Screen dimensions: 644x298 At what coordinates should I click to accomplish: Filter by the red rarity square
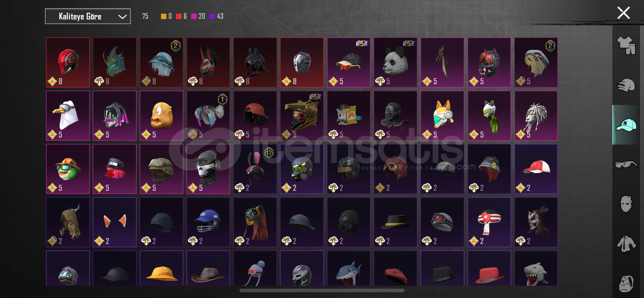179,16
